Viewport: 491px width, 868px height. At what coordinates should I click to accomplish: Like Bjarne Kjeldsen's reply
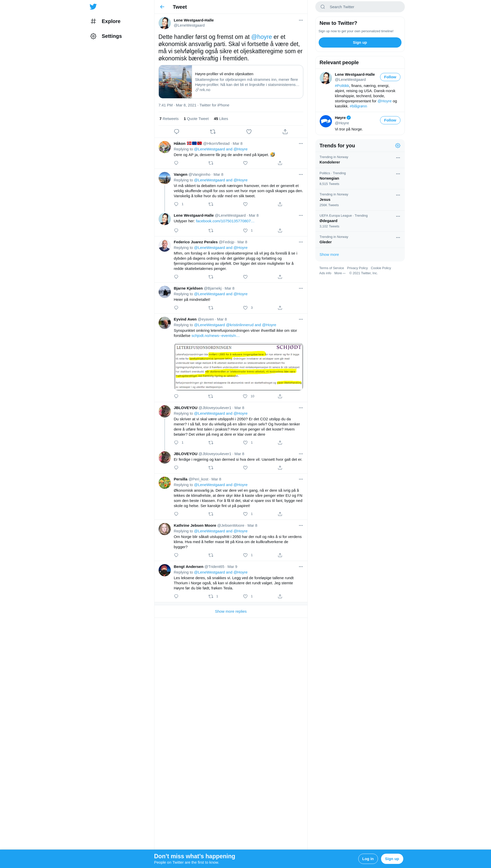coord(245,308)
